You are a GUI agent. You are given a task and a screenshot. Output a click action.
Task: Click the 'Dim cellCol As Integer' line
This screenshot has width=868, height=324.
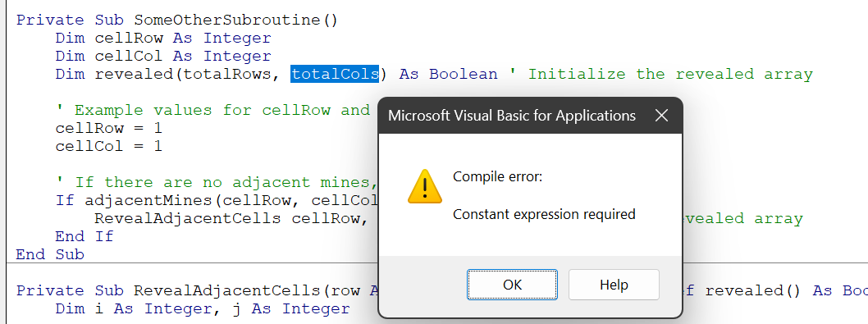(163, 57)
